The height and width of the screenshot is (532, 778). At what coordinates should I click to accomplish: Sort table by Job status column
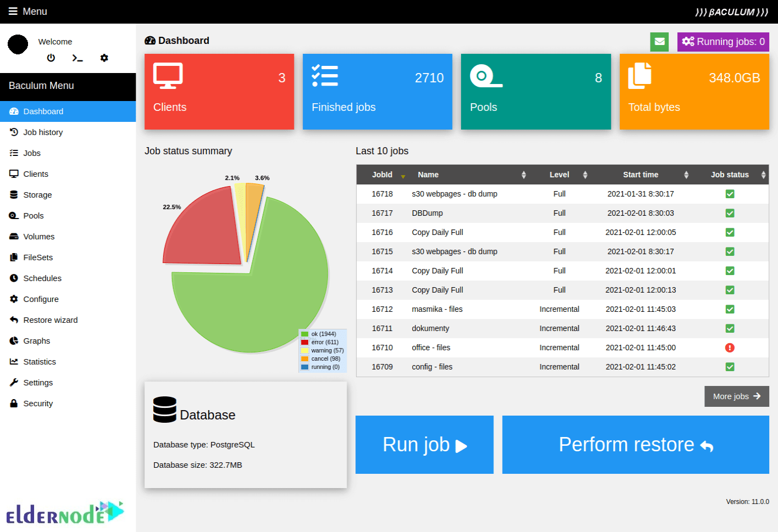coord(730,175)
